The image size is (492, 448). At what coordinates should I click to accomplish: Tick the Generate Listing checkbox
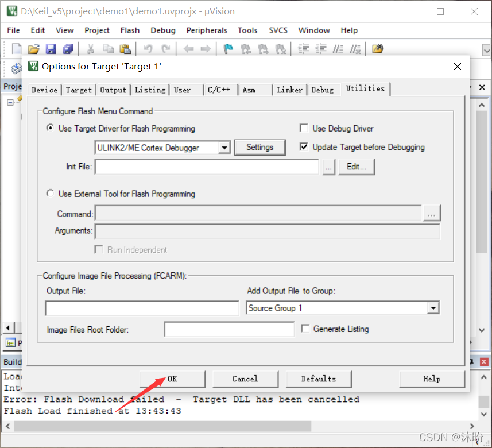pos(305,329)
